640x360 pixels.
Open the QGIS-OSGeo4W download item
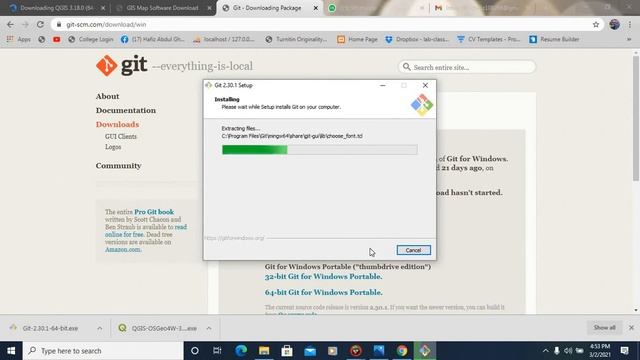[158, 328]
